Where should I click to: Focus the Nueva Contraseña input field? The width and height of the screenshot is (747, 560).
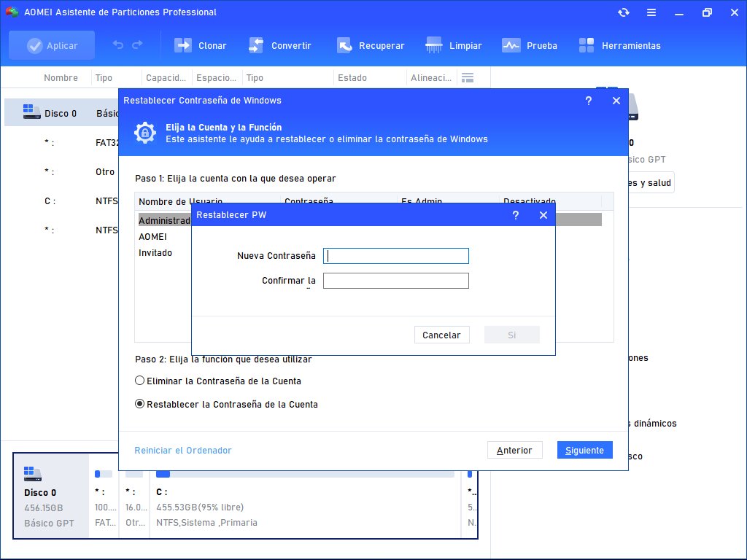(396, 256)
